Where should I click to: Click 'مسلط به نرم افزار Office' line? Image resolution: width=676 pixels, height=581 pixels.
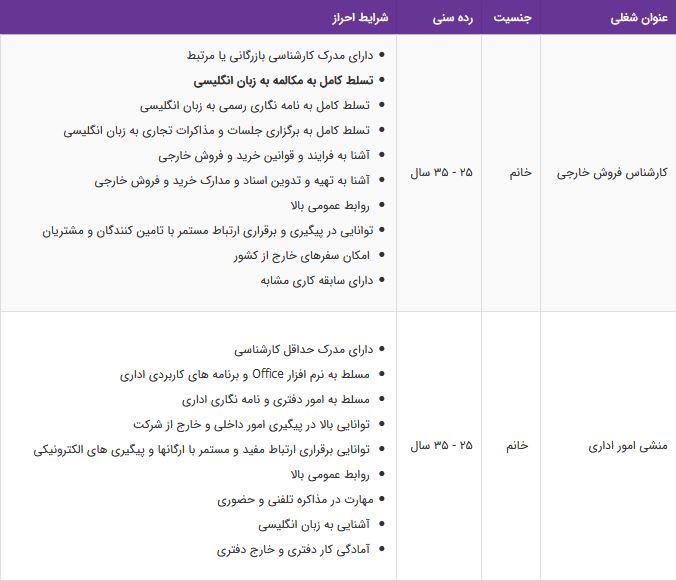point(244,375)
